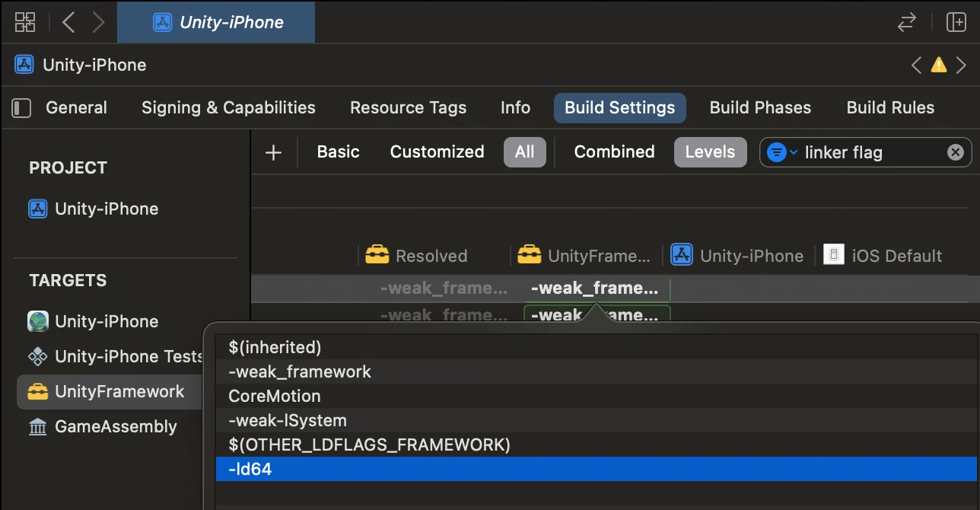Go back with the left chevron

pos(68,22)
